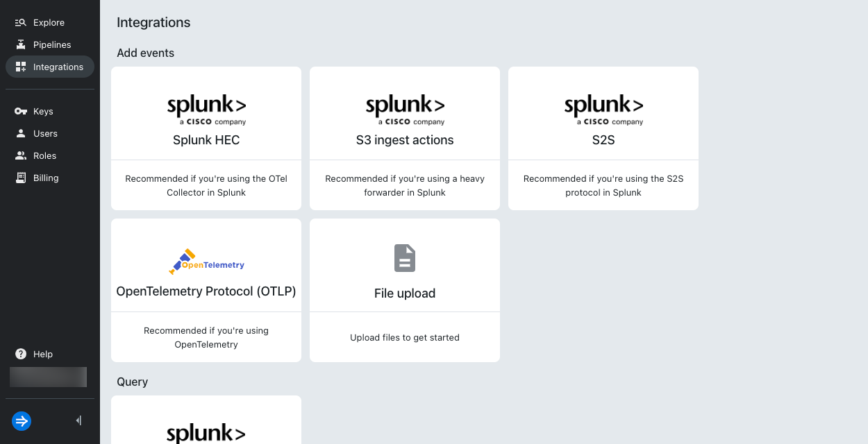The height and width of the screenshot is (444, 868).
Task: Click the Roles people icon
Action: pos(21,155)
